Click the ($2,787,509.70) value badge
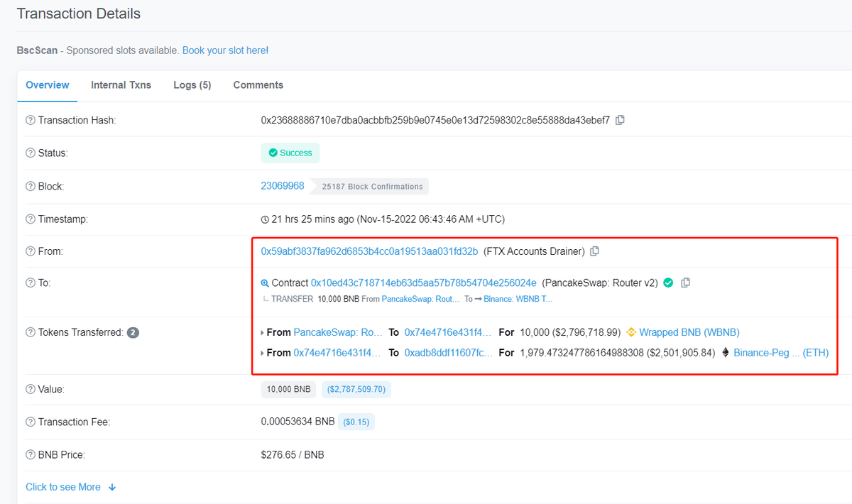 click(x=356, y=389)
